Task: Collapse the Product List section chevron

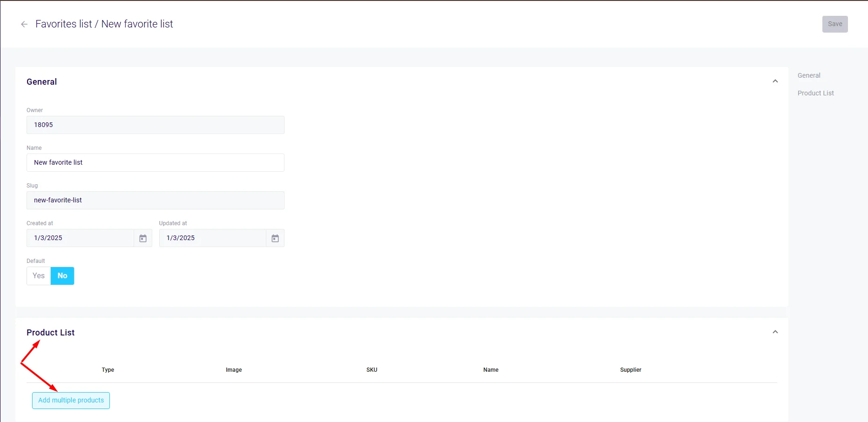Action: pos(775,332)
